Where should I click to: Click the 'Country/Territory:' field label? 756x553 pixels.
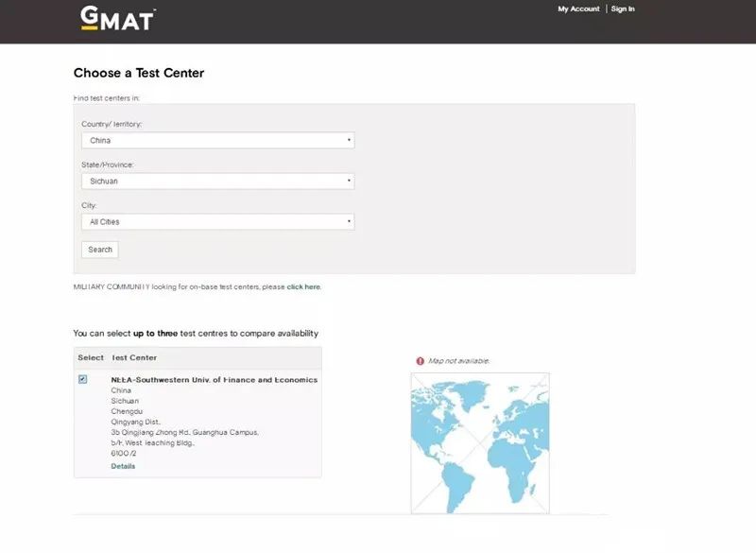(x=112, y=124)
